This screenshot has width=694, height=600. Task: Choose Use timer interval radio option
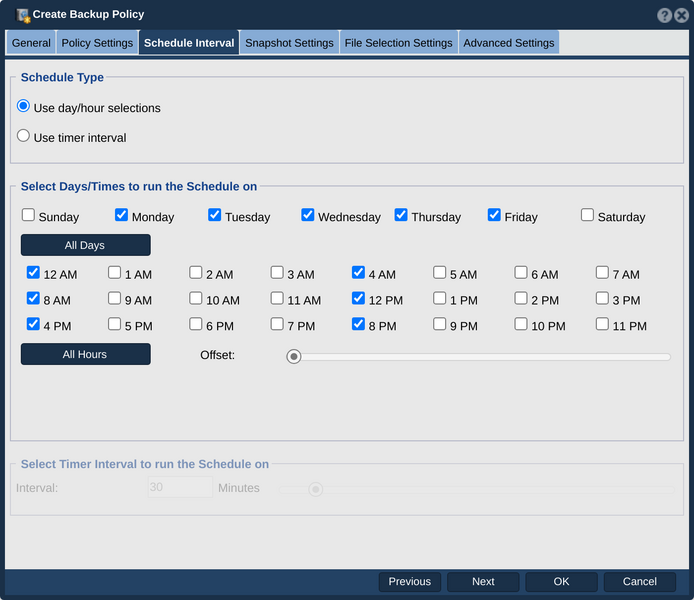(x=23, y=135)
